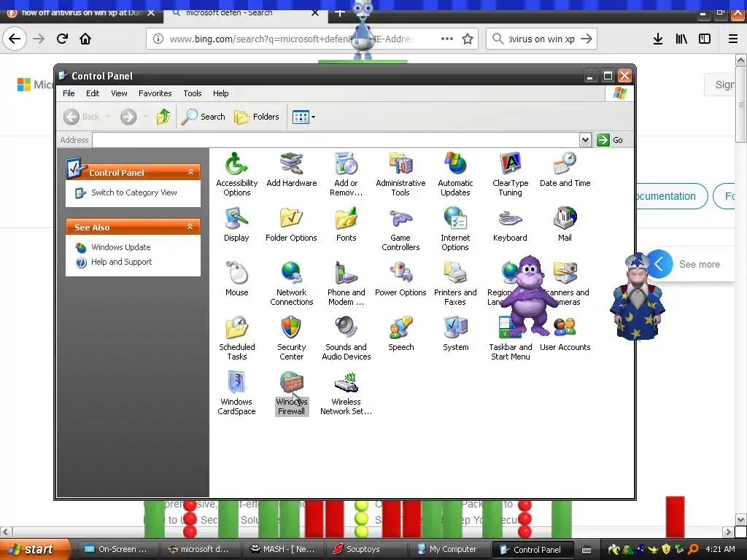Click the Windows Update link

pos(120,247)
